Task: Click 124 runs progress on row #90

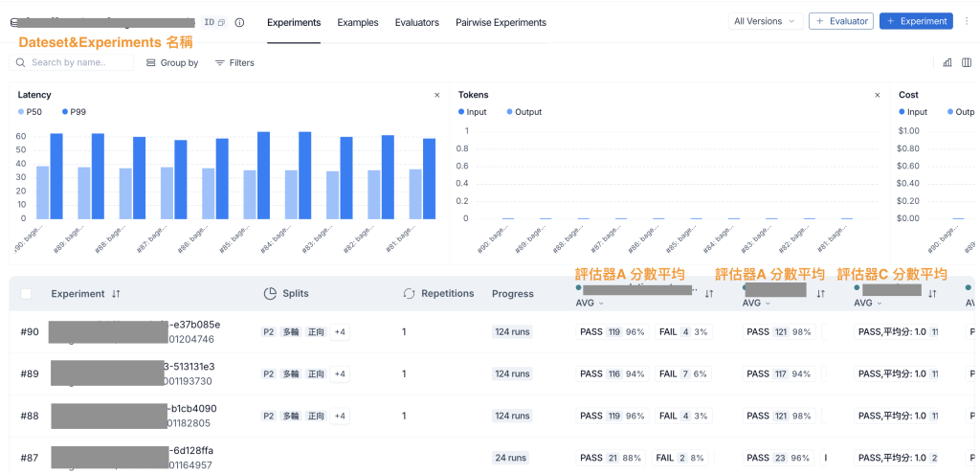Action: click(x=513, y=332)
